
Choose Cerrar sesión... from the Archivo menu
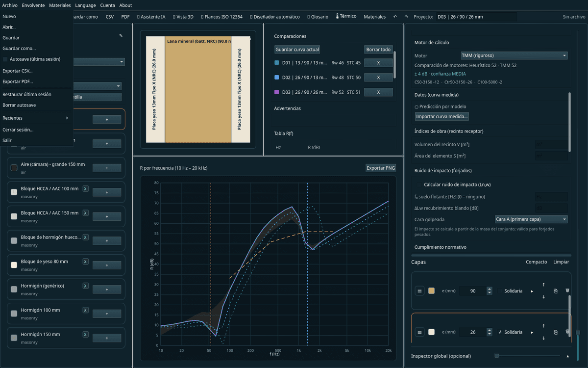click(37, 130)
